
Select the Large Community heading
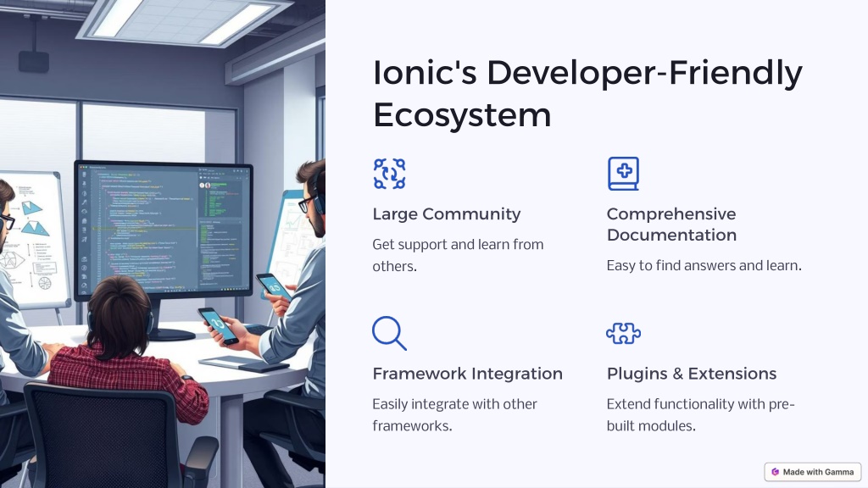click(x=446, y=214)
